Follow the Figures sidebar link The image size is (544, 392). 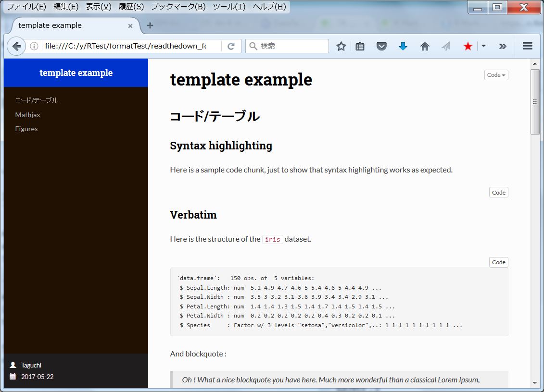(26, 128)
